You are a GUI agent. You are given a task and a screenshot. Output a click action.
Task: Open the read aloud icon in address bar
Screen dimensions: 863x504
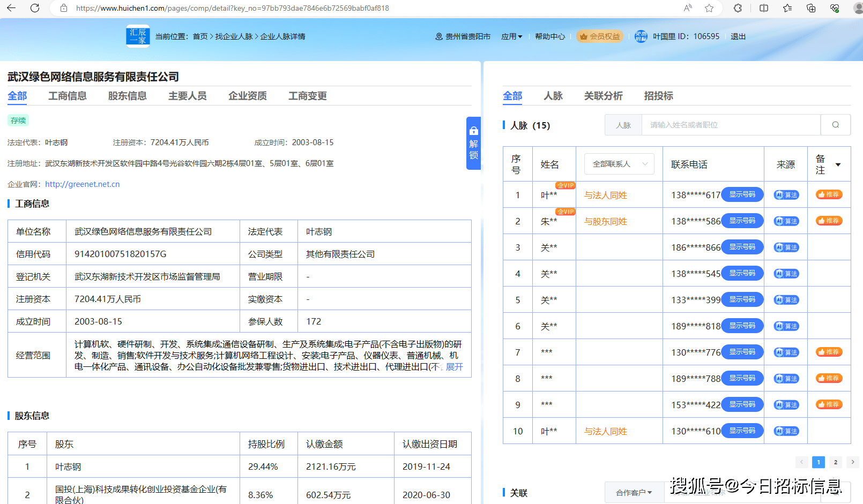point(688,8)
